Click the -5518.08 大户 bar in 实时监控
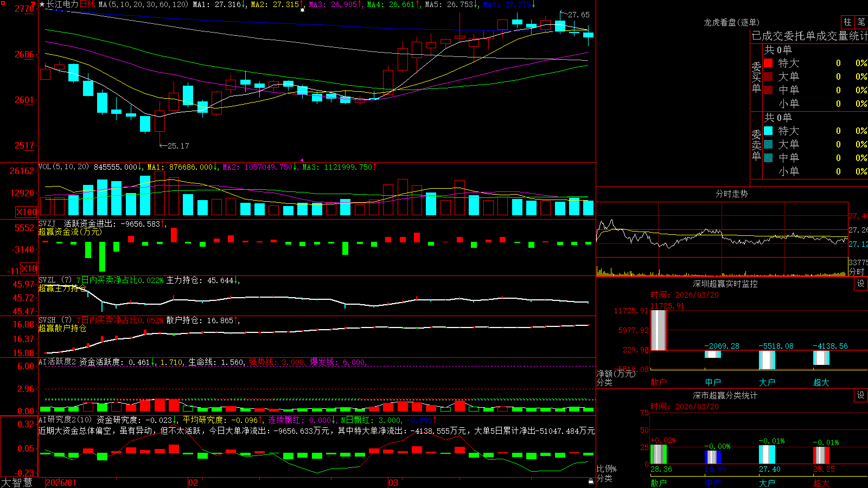The height and width of the screenshot is (488, 868). tap(767, 360)
